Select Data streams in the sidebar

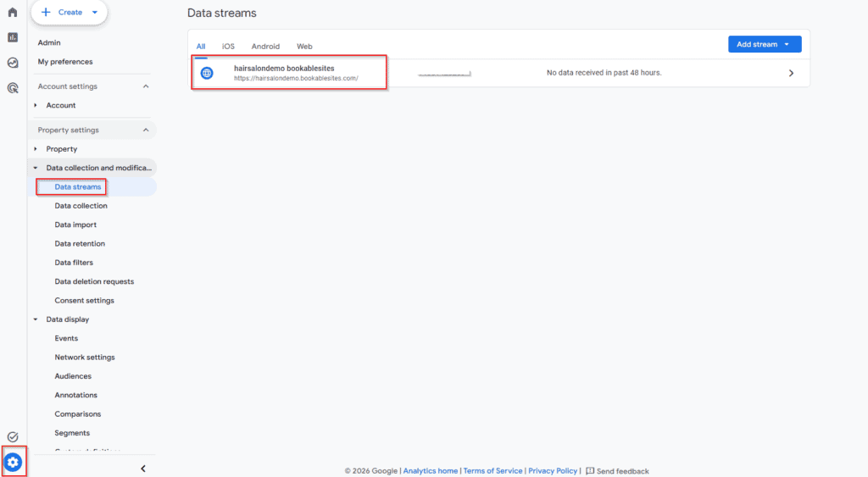[x=78, y=187]
